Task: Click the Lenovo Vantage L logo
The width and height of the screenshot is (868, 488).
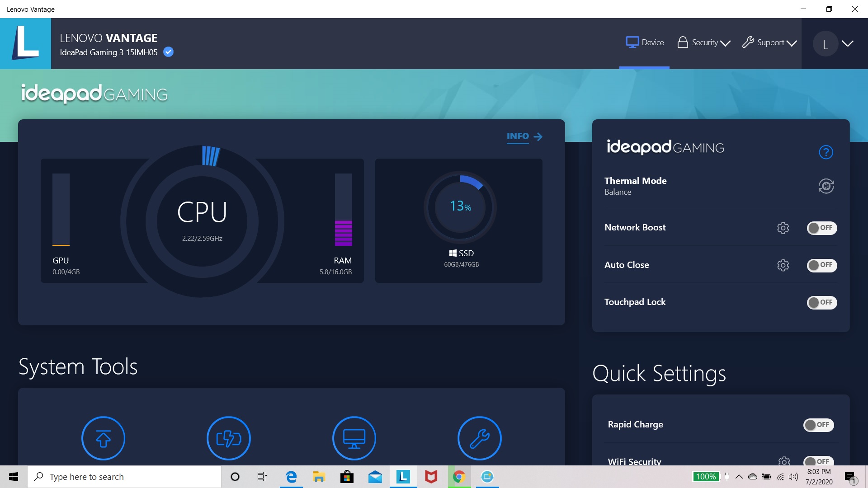Action: 25,43
